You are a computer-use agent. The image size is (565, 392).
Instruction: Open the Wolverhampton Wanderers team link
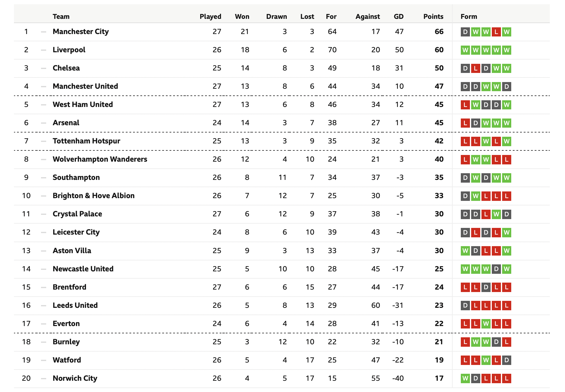click(x=100, y=159)
